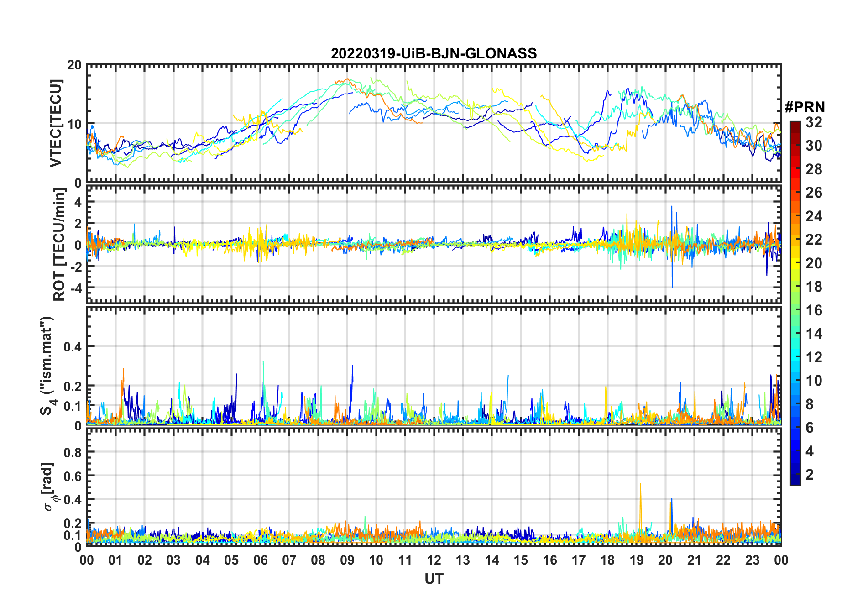Image resolution: width=868 pixels, height=607 pixels.
Task: Click the plot title 20220319-UiB-BJN-GLONASS
Action: point(434,53)
